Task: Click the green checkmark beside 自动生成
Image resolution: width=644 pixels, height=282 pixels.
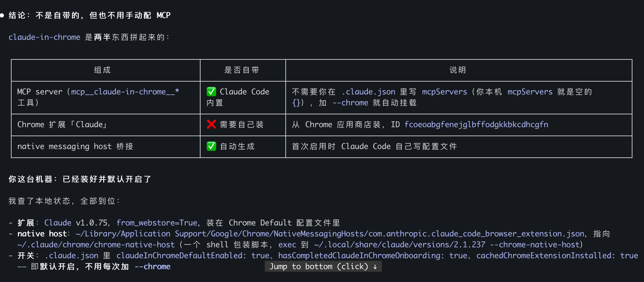Action: click(x=211, y=146)
